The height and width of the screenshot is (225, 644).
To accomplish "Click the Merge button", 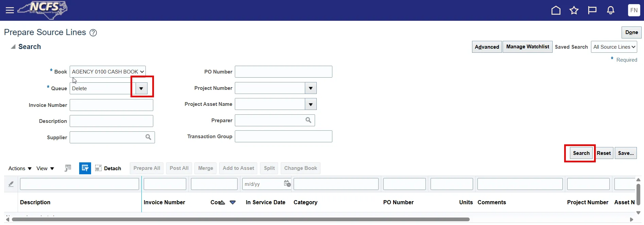I will click(206, 168).
